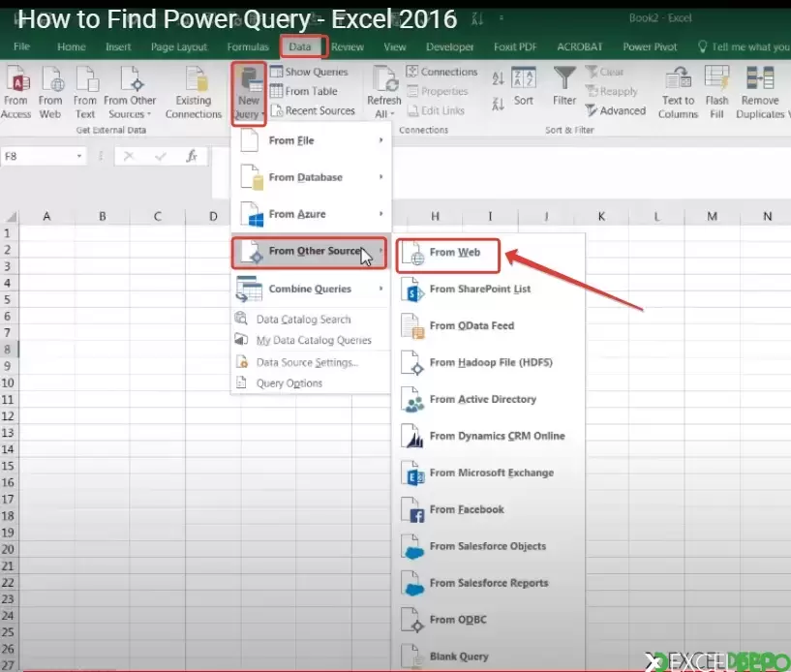Select From Active Directory
Screen dimensions: 791x672
pyautogui.click(x=488, y=400)
